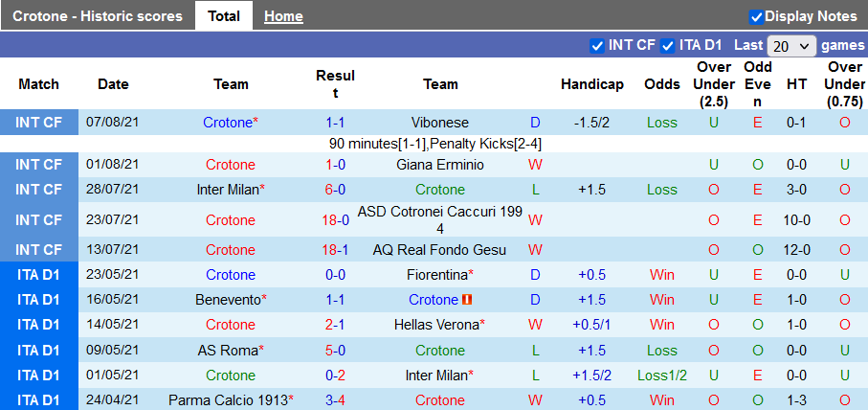The height and width of the screenshot is (410, 868).
Task: Switch to the Home tab
Action: [283, 16]
